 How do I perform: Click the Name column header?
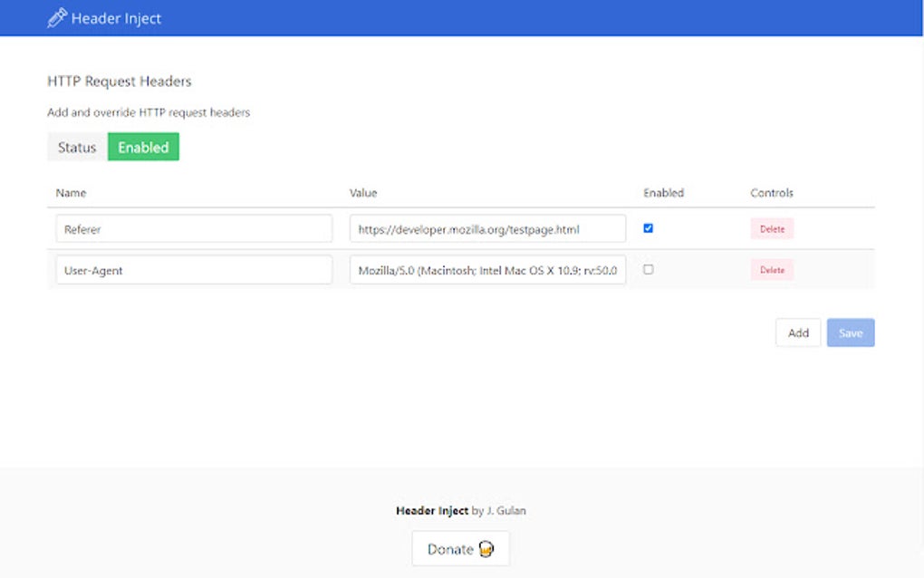pos(71,193)
